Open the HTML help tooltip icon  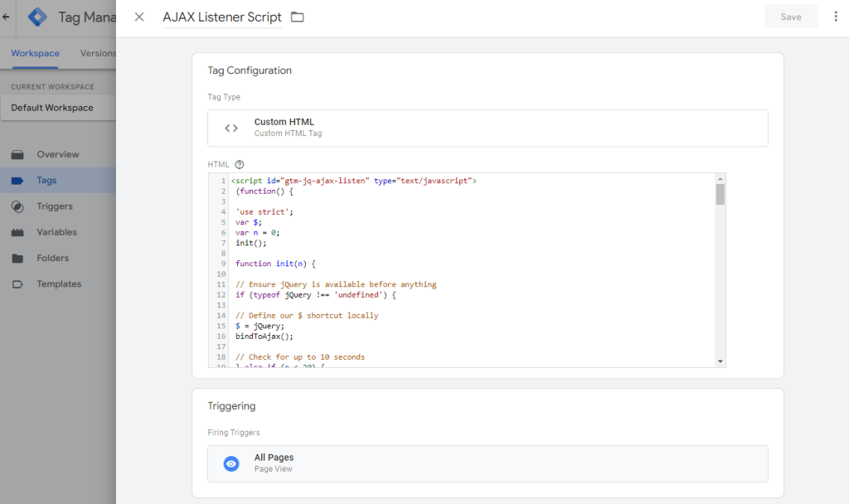240,164
